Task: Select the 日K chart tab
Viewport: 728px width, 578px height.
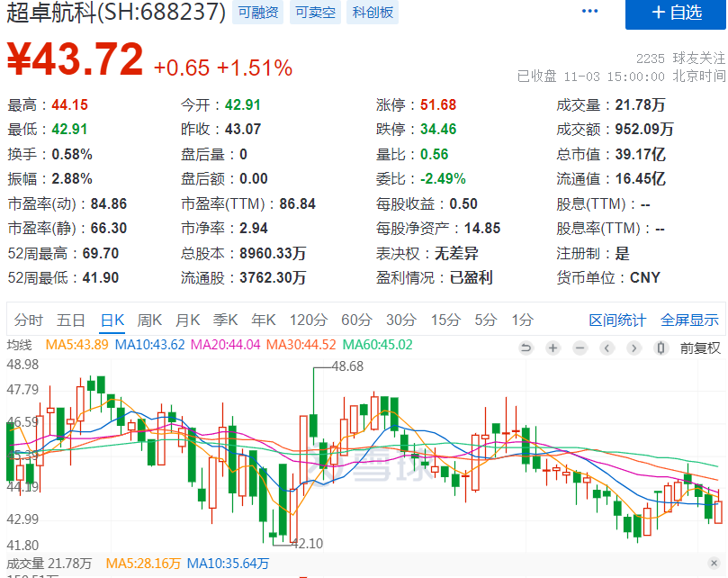Action: pyautogui.click(x=112, y=321)
